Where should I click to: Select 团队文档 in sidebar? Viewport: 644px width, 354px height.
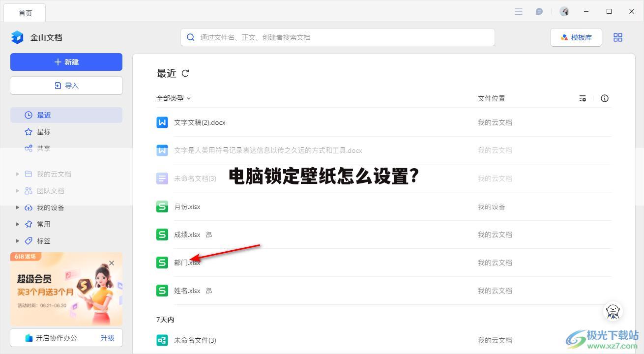(51, 191)
